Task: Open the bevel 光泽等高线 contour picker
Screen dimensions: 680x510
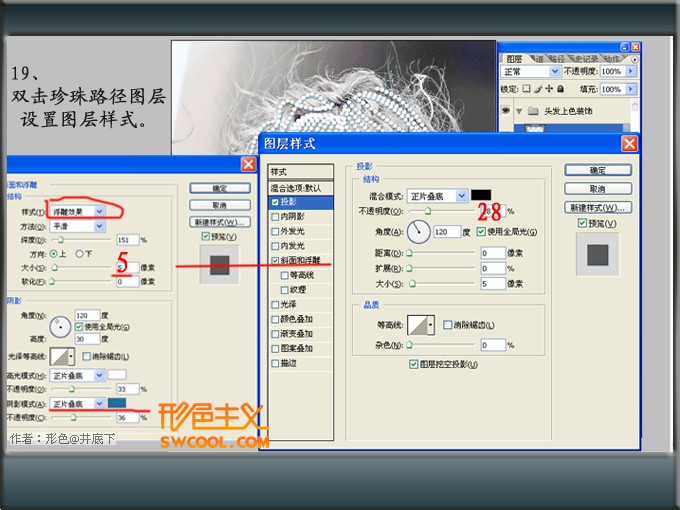Action: pos(62,356)
